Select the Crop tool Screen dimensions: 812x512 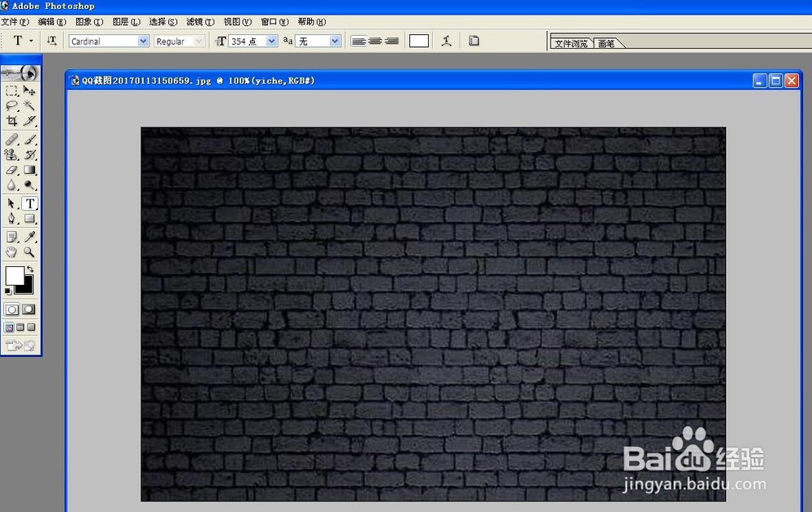pos(11,121)
